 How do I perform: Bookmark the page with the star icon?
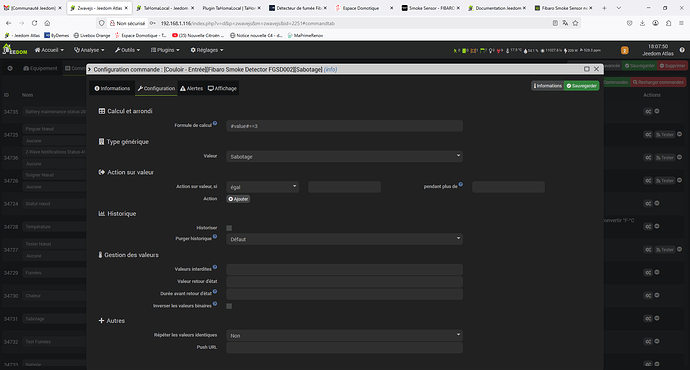click(575, 23)
